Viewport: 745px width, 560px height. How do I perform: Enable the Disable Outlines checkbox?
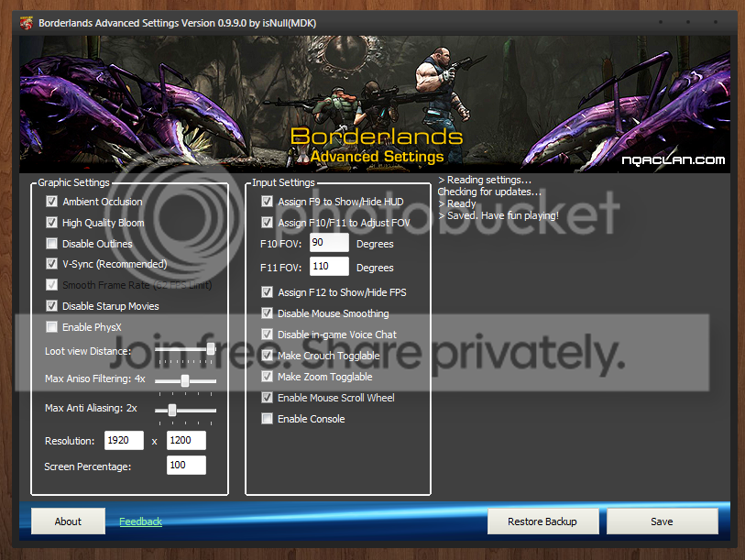click(x=52, y=244)
